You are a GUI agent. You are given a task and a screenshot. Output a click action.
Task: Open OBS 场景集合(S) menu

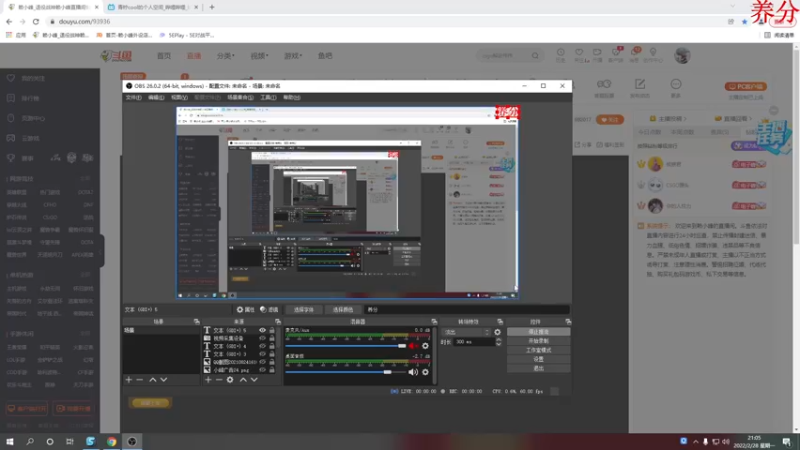click(240, 97)
